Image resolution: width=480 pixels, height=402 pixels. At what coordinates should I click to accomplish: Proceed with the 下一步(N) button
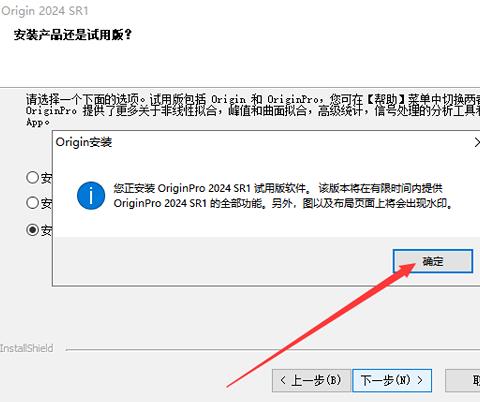(392, 380)
